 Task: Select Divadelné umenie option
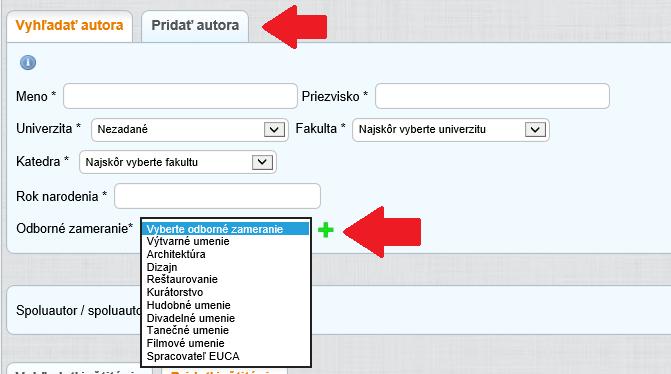226,318
